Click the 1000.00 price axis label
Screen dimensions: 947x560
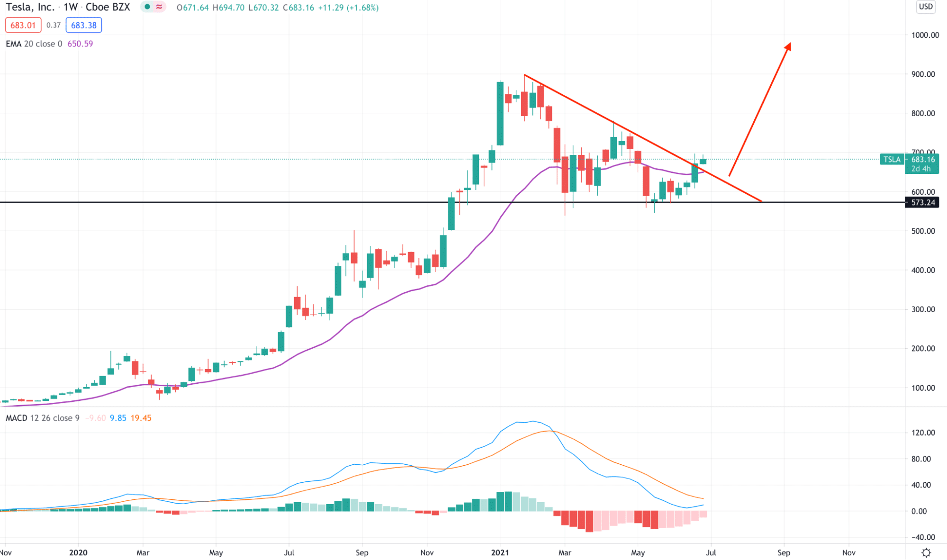click(x=925, y=35)
